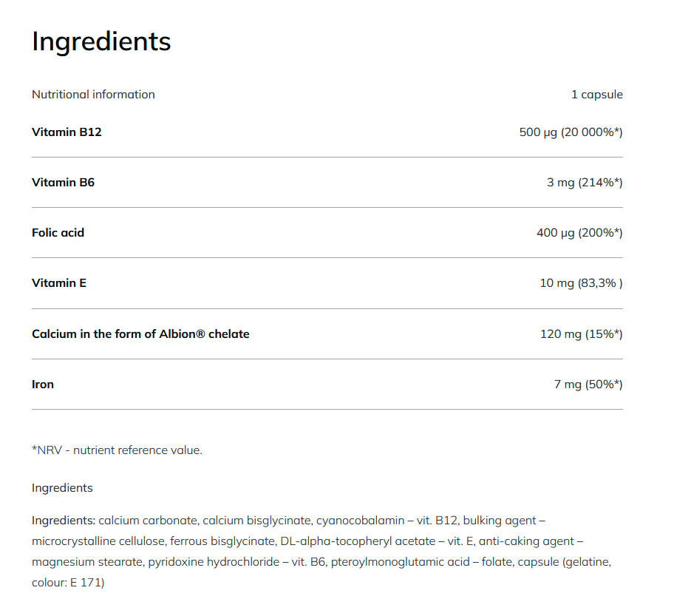The height and width of the screenshot is (616, 674).
Task: Click the "1 capsule" column header
Action: pyautogui.click(x=596, y=95)
